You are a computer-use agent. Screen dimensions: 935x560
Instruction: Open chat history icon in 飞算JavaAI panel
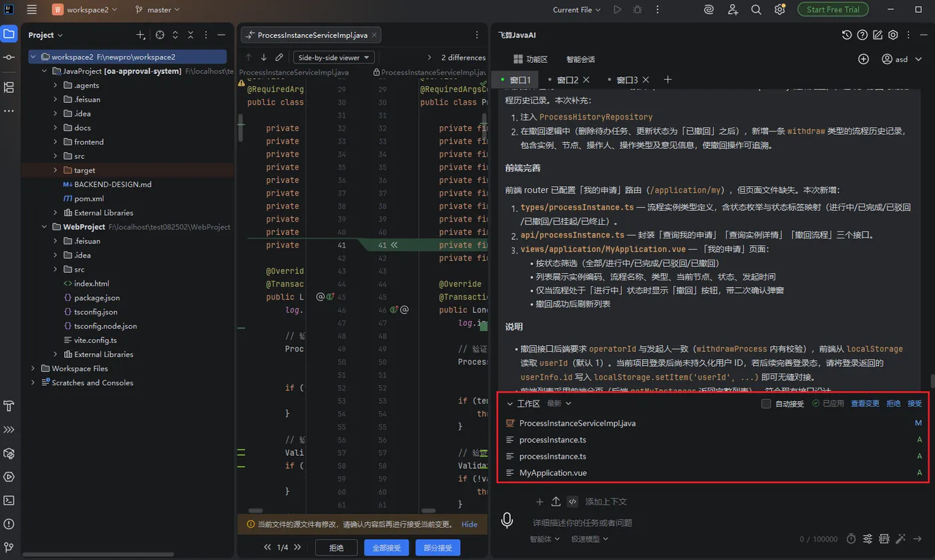(847, 35)
